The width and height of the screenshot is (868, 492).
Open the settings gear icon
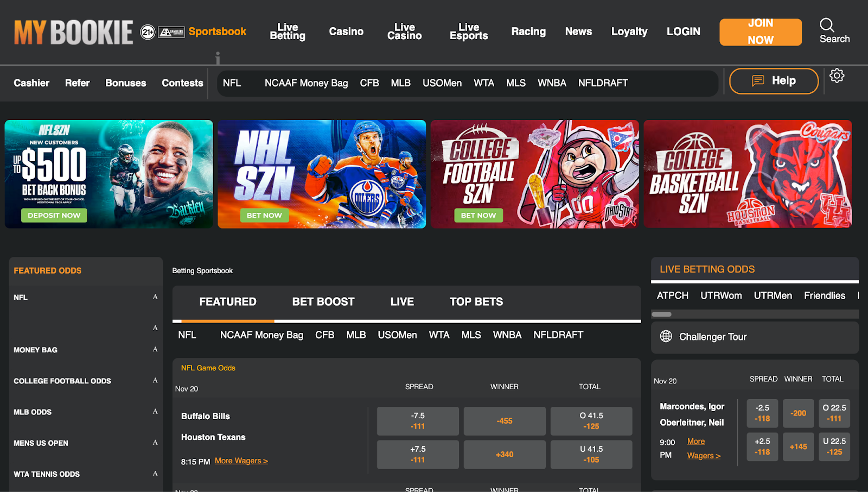[x=837, y=75]
